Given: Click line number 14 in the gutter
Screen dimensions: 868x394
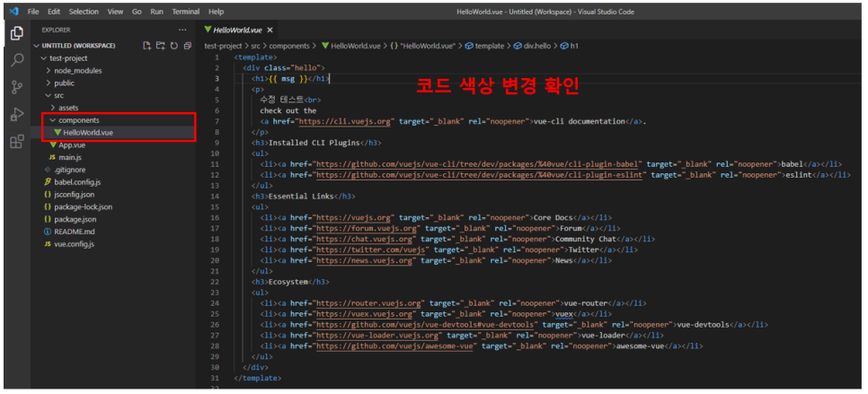Looking at the screenshot, I should click(x=216, y=197).
